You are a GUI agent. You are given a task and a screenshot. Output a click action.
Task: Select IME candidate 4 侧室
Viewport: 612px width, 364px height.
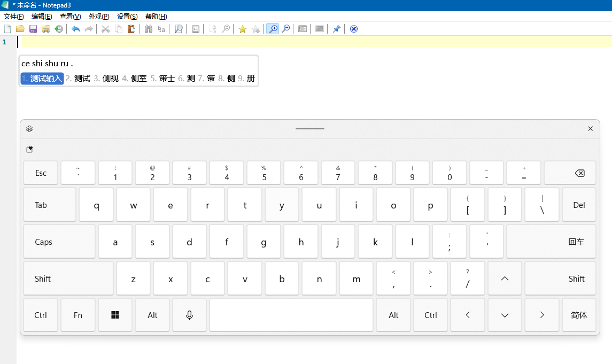point(135,79)
